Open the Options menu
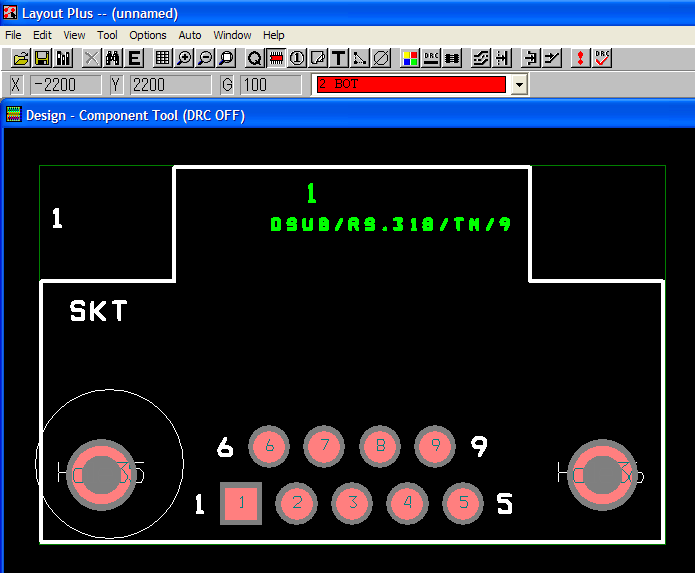Viewport: 695px width, 573px height. pos(148,35)
